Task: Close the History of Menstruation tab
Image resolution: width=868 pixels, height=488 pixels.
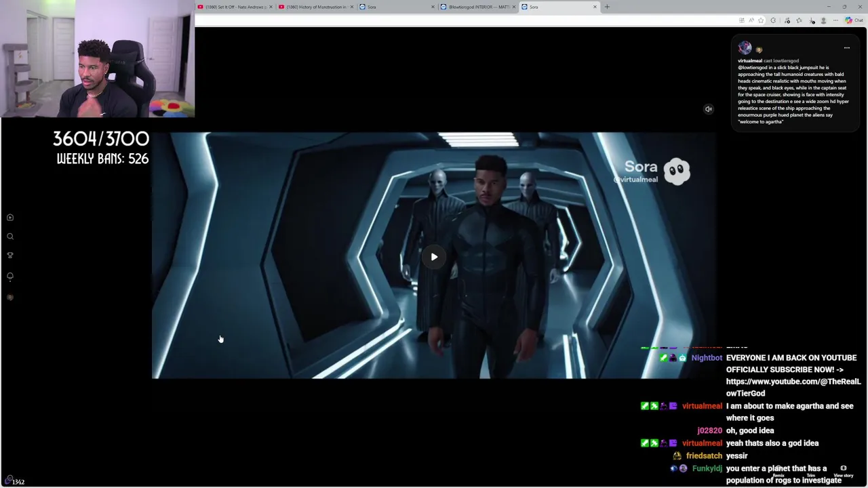Action: coord(351,7)
